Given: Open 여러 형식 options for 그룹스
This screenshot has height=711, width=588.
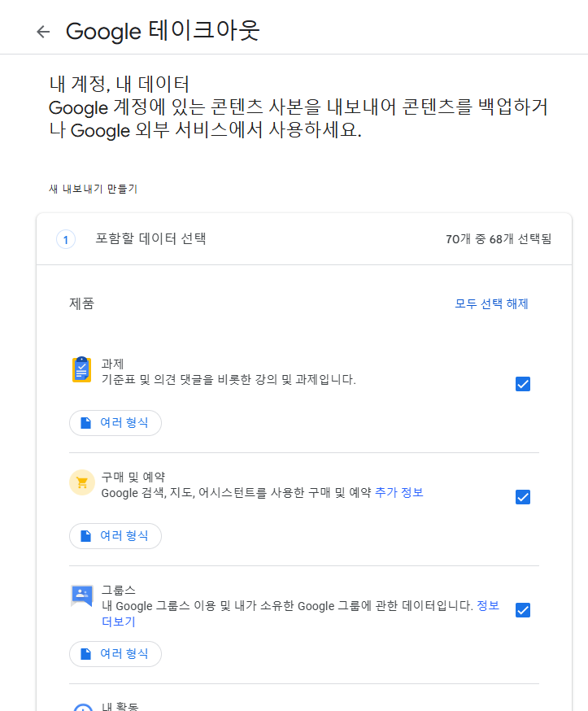Looking at the screenshot, I should 115,654.
